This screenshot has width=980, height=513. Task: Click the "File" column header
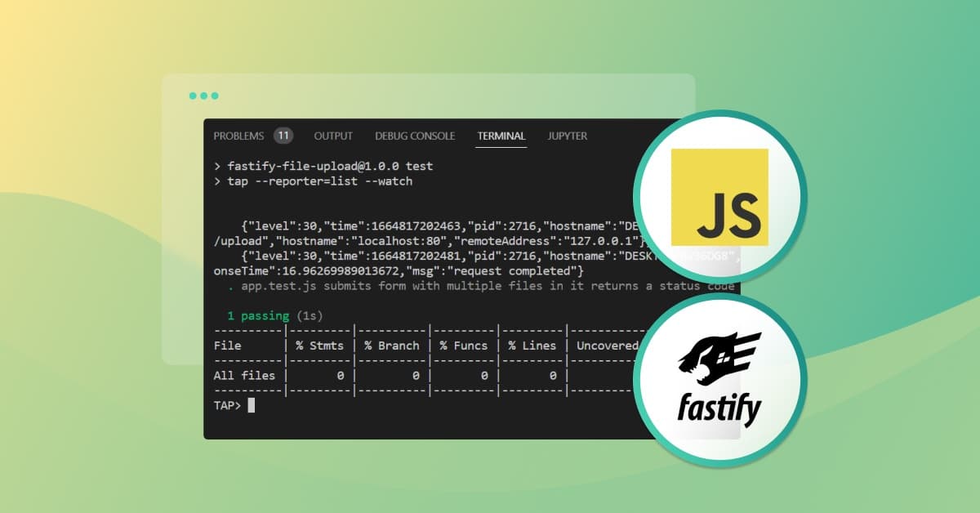click(227, 346)
